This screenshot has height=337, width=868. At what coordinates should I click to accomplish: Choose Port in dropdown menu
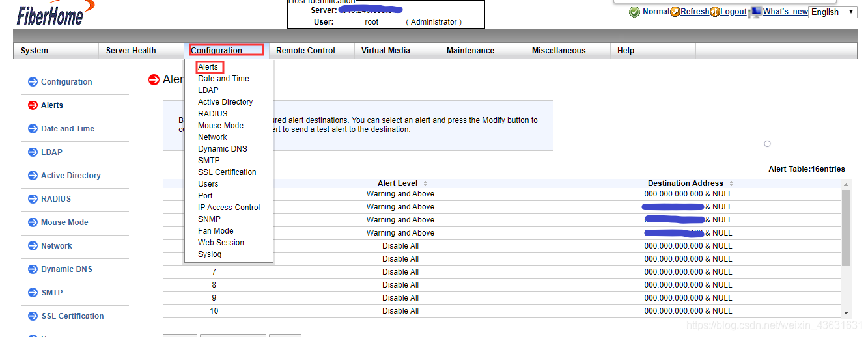pos(205,196)
